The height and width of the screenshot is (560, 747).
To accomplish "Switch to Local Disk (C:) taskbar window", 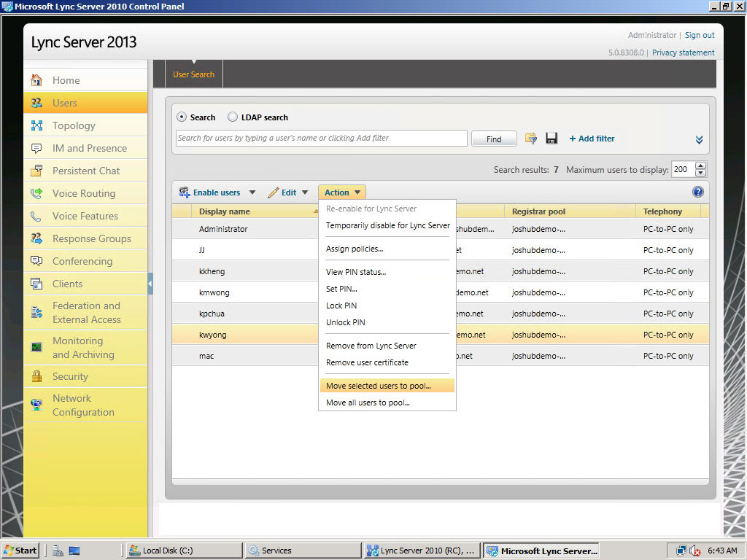I will (x=185, y=551).
